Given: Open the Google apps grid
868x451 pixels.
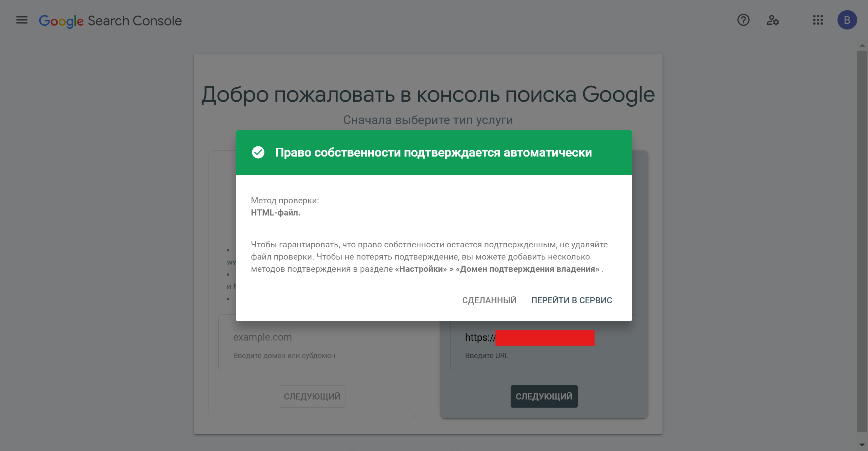Looking at the screenshot, I should click(x=818, y=20).
